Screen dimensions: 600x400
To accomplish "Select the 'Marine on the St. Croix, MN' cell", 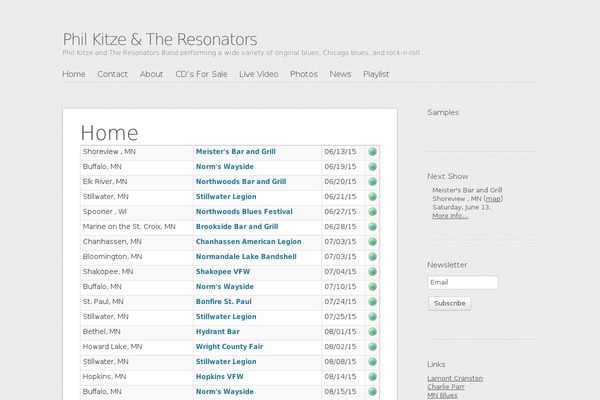I will click(x=137, y=227).
